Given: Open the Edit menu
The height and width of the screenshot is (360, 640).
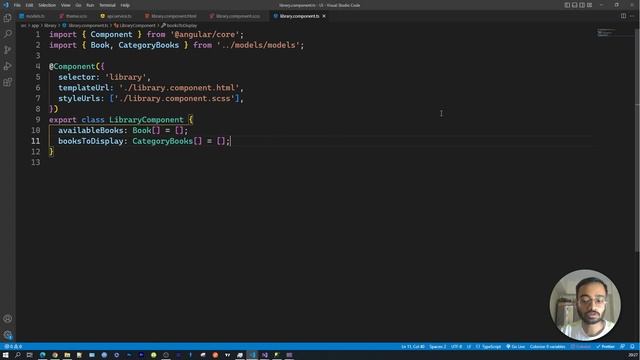Looking at the screenshot, I should click(x=29, y=5).
